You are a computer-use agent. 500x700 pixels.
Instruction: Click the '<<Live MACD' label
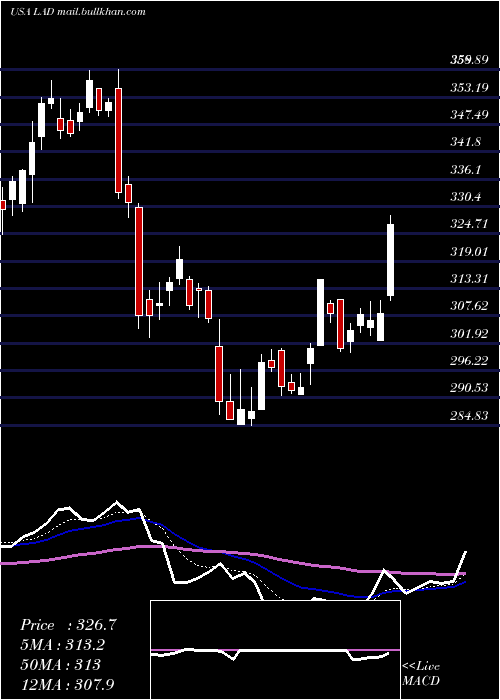point(421,674)
